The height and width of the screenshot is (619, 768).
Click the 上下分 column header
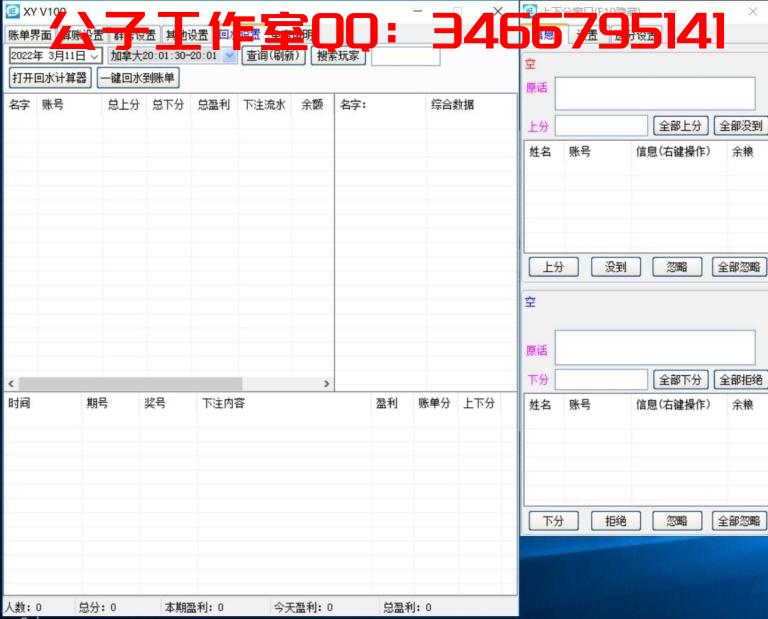[479, 403]
